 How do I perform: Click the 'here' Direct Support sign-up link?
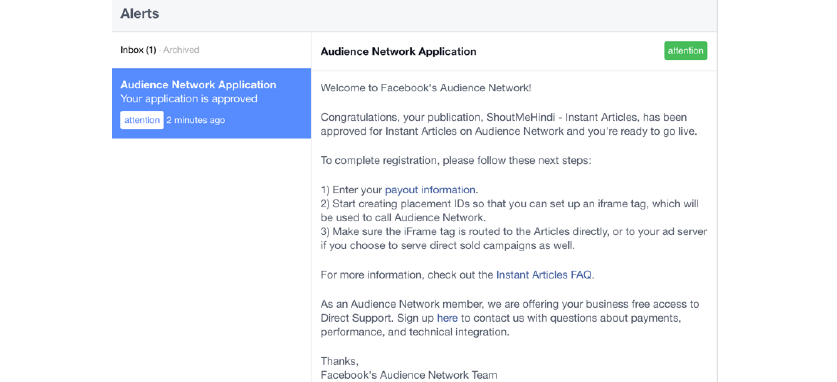pyautogui.click(x=447, y=319)
